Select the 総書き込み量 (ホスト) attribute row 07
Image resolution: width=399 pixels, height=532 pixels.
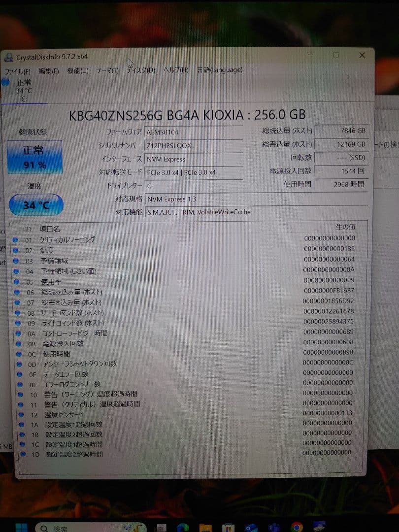[x=187, y=302]
